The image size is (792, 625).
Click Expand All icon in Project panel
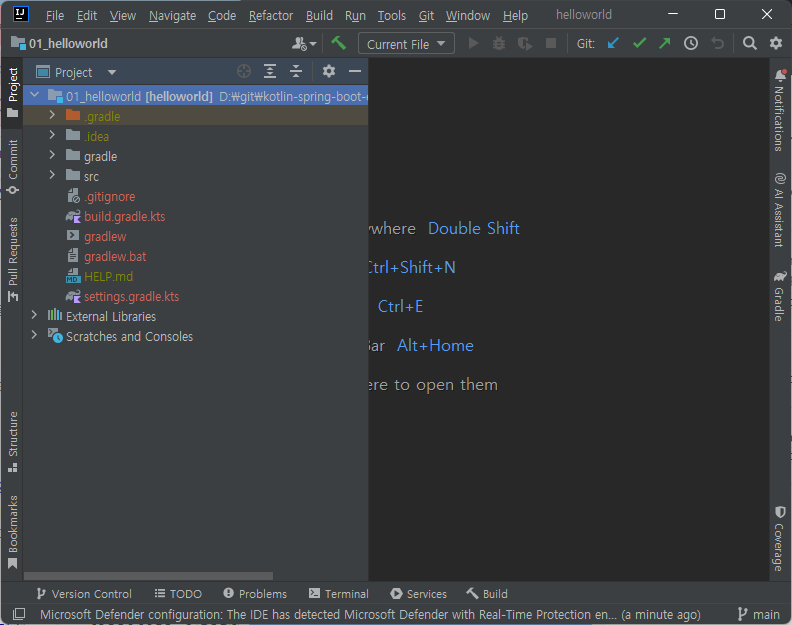click(270, 71)
